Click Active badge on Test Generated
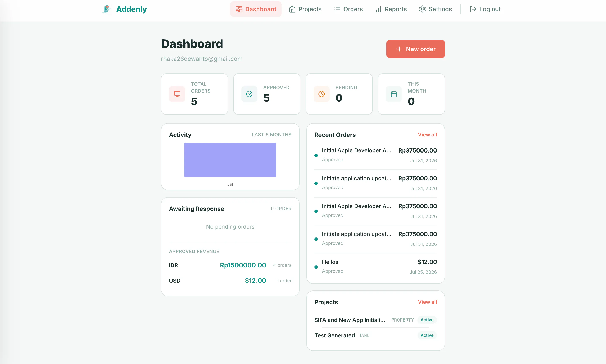Image resolution: width=606 pixels, height=364 pixels. click(427, 335)
